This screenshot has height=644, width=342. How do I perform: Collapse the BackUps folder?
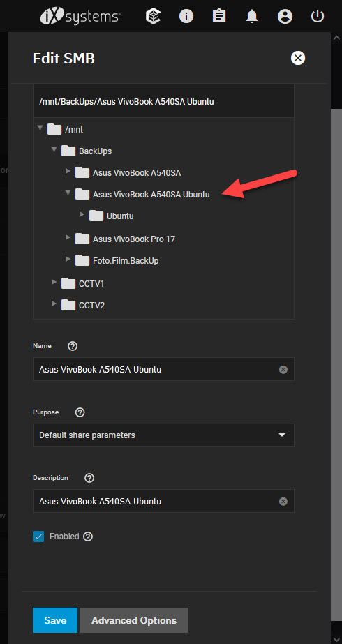click(x=54, y=150)
